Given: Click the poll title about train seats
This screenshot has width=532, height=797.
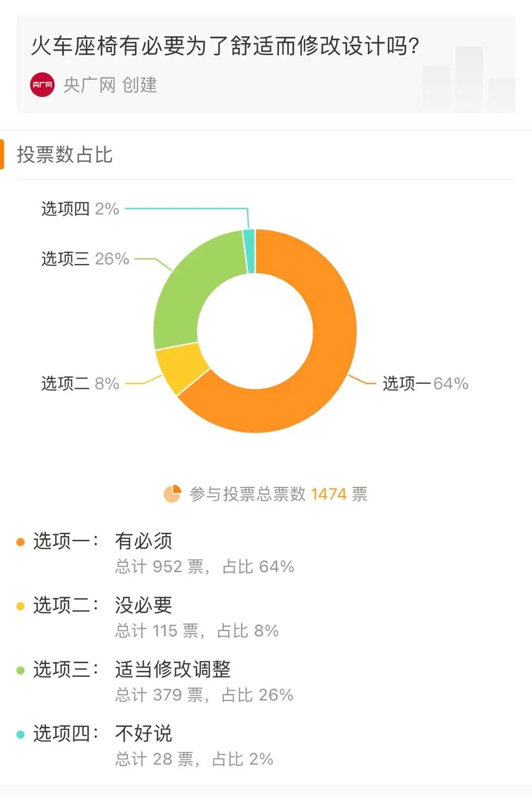Looking at the screenshot, I should point(225,46).
